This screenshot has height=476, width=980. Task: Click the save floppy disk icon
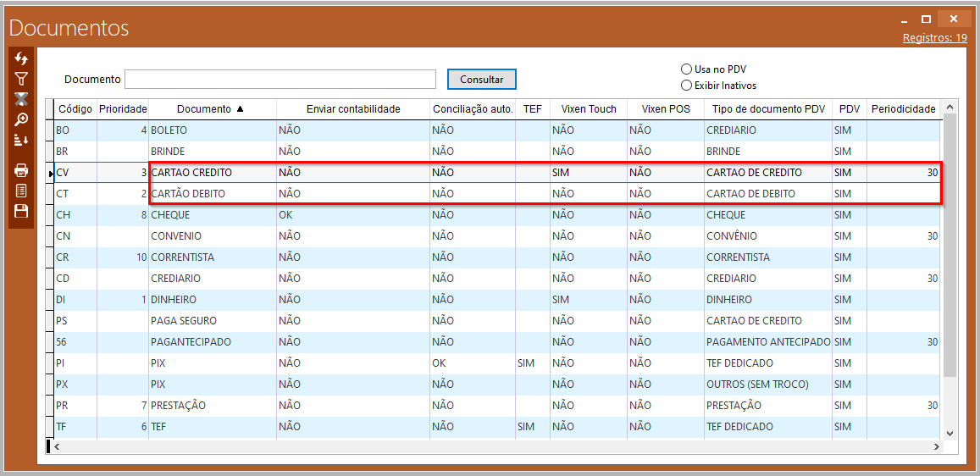pyautogui.click(x=21, y=211)
